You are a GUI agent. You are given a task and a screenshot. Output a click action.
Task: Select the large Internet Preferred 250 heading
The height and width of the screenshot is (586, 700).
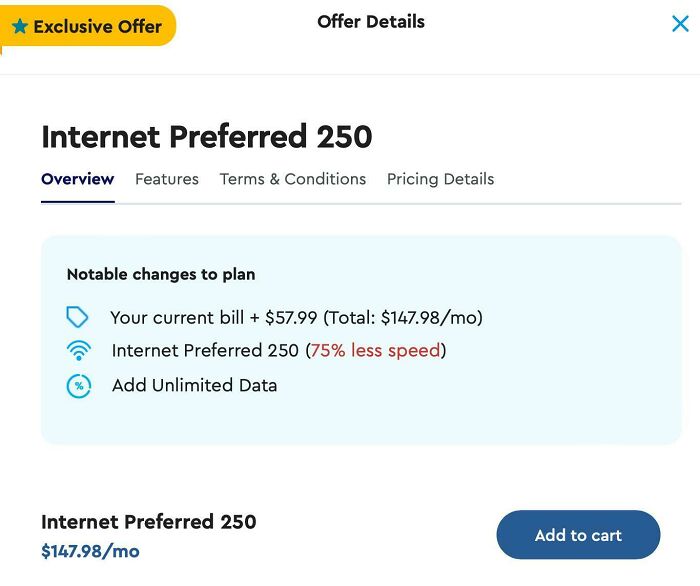207,136
